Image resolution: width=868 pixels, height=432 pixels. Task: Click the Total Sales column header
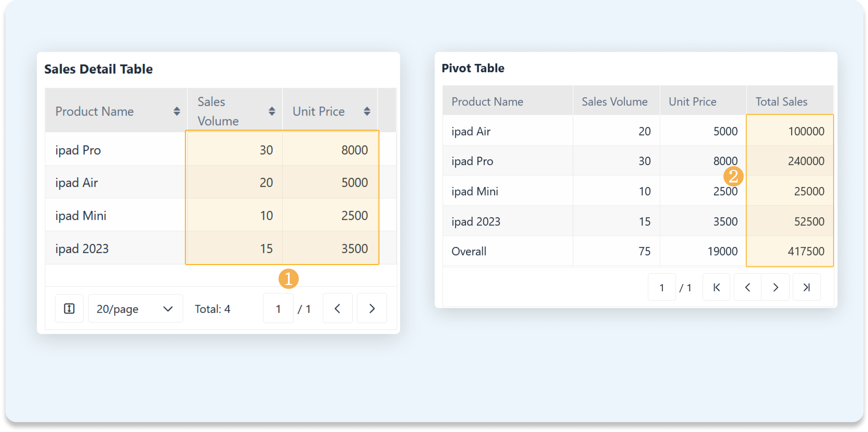click(781, 101)
